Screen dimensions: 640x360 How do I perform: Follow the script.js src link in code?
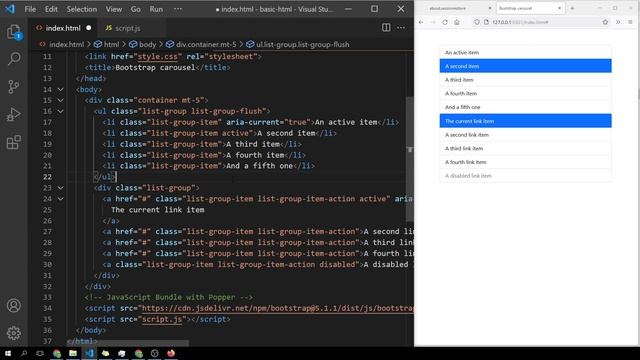(x=162, y=319)
